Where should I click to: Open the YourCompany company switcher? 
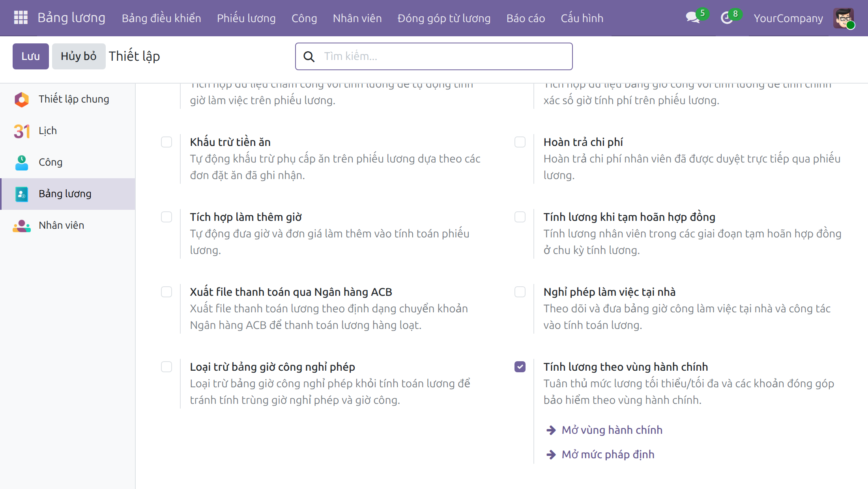tap(788, 18)
